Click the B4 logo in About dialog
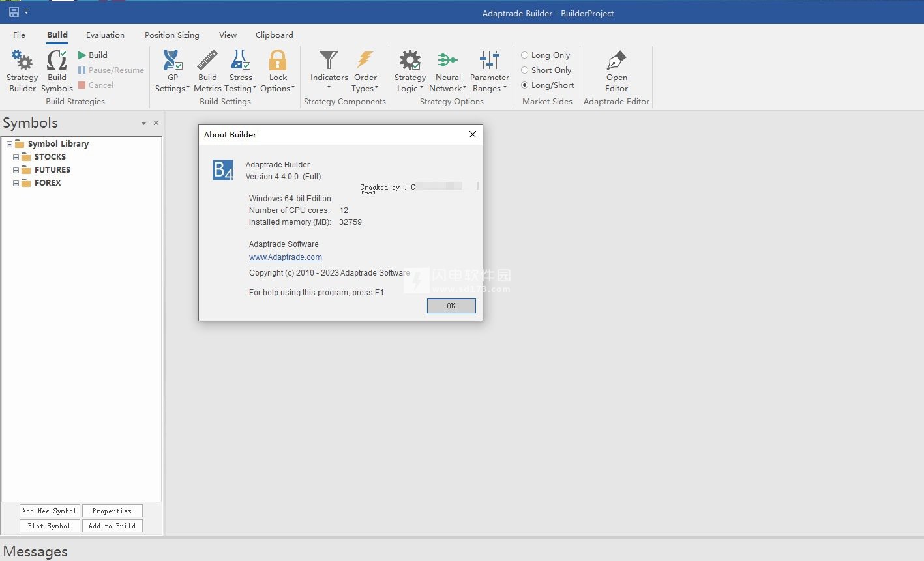Viewport: 924px width, 561px height. tap(223, 170)
